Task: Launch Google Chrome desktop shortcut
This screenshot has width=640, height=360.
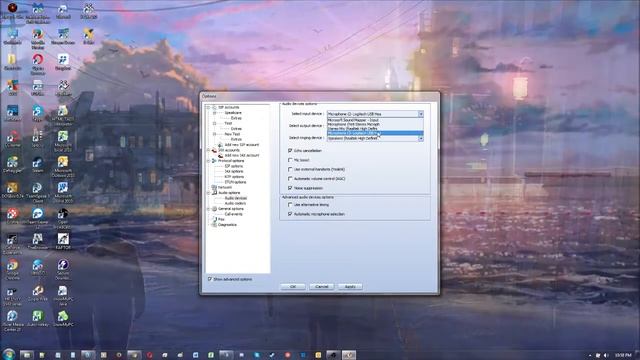Action: tap(12, 269)
